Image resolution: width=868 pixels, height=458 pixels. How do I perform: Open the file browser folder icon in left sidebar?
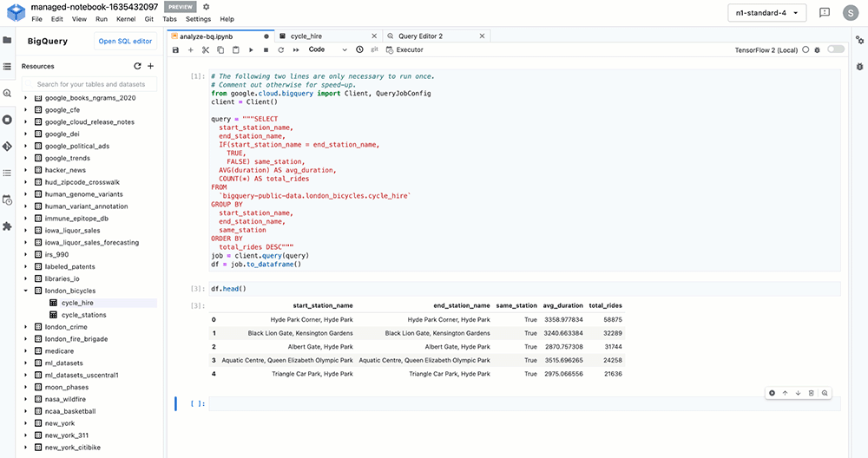pyautogui.click(x=7, y=40)
